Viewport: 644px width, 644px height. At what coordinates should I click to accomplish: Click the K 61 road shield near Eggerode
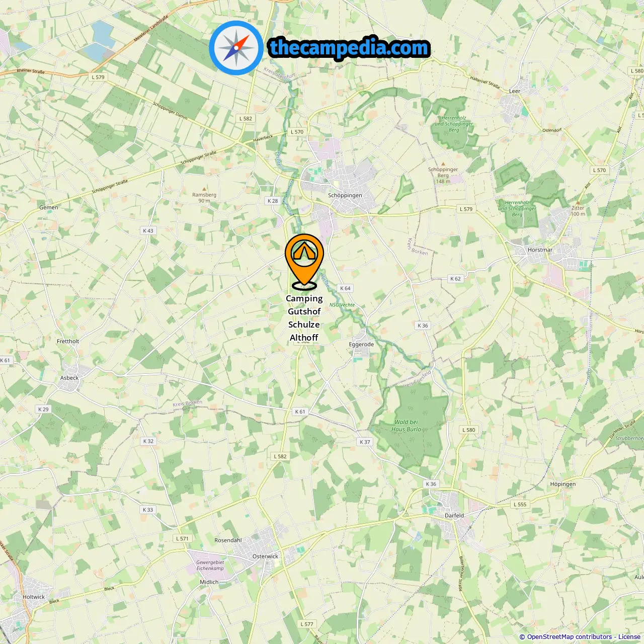coord(300,412)
